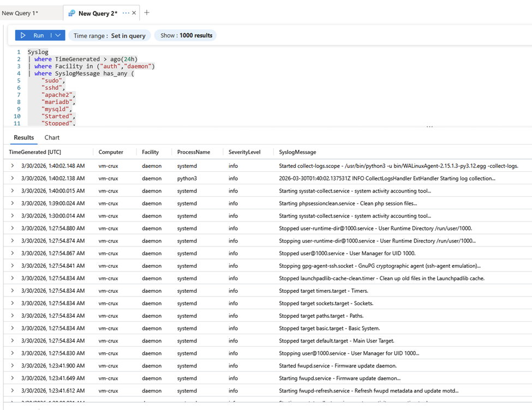Image resolution: width=532 pixels, height=410 pixels.
Task: Click the editor and results splitter handle
Action: tap(429, 126)
